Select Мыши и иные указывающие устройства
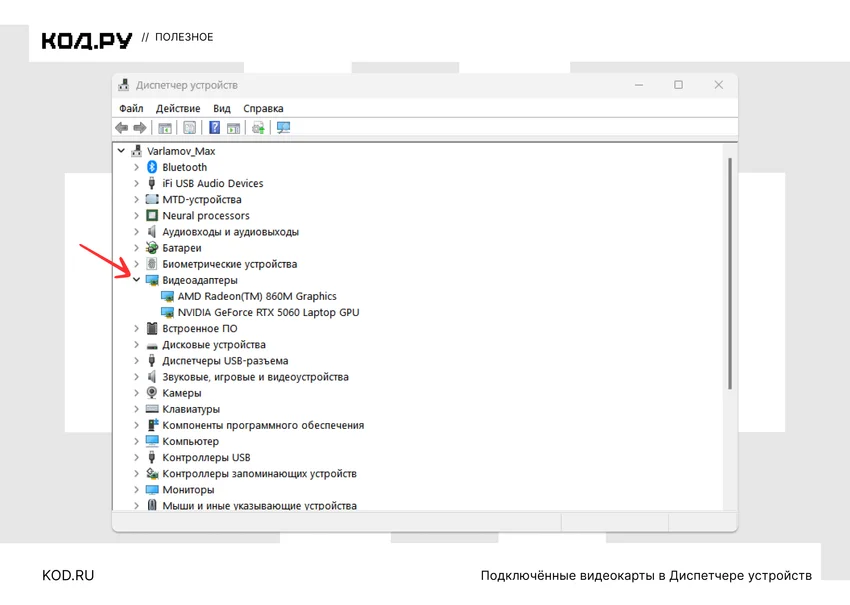The height and width of the screenshot is (605, 850). tap(259, 505)
